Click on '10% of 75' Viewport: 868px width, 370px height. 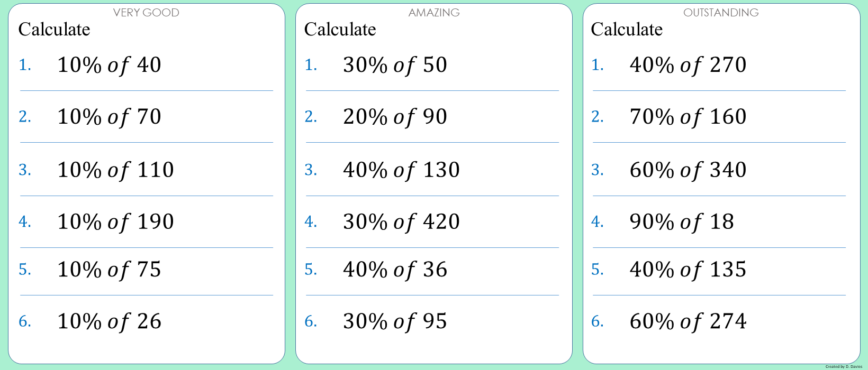[x=109, y=270]
